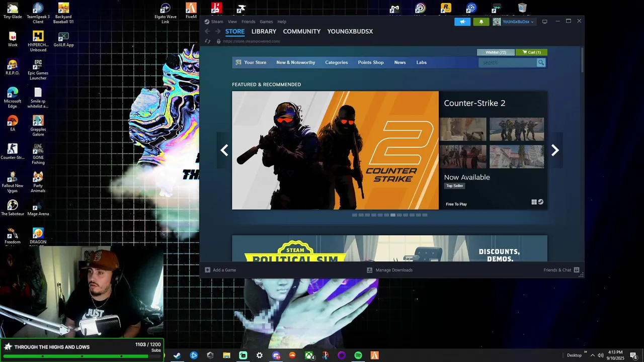Reload the Steam store page
The width and height of the screenshot is (644, 362).
207,41
